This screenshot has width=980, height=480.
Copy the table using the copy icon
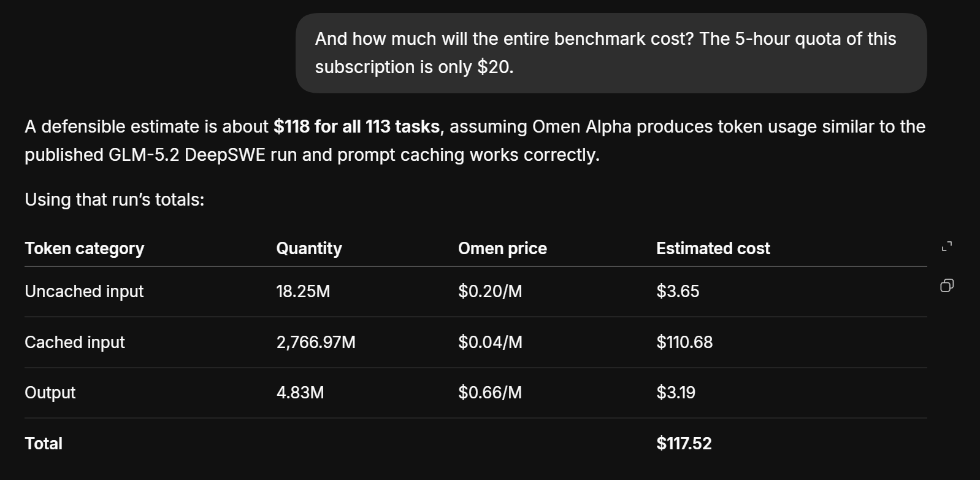click(947, 285)
